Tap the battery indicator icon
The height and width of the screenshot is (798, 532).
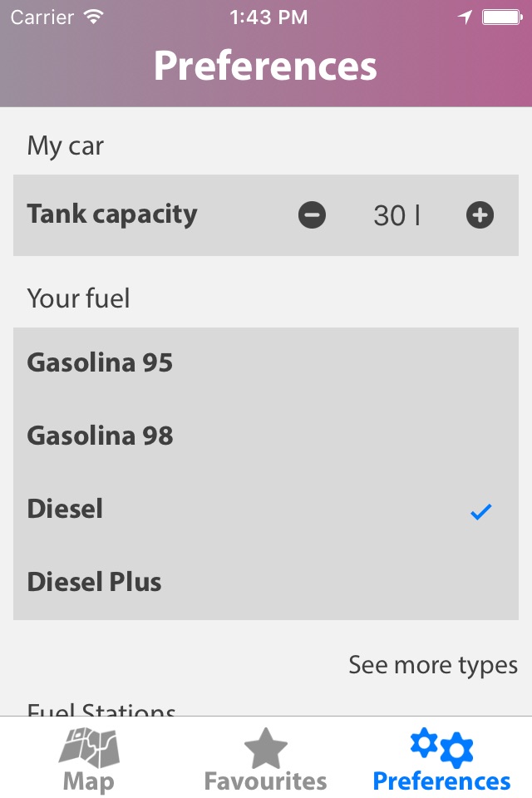point(502,17)
